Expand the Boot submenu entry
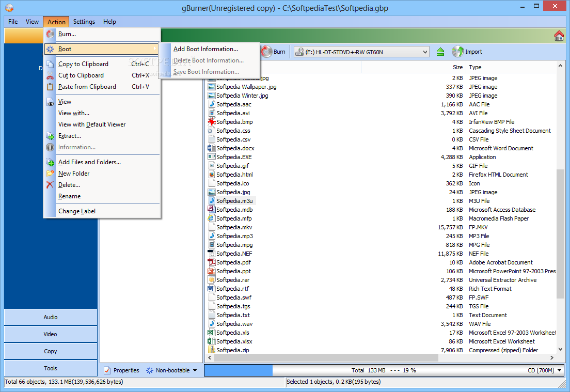 point(101,49)
